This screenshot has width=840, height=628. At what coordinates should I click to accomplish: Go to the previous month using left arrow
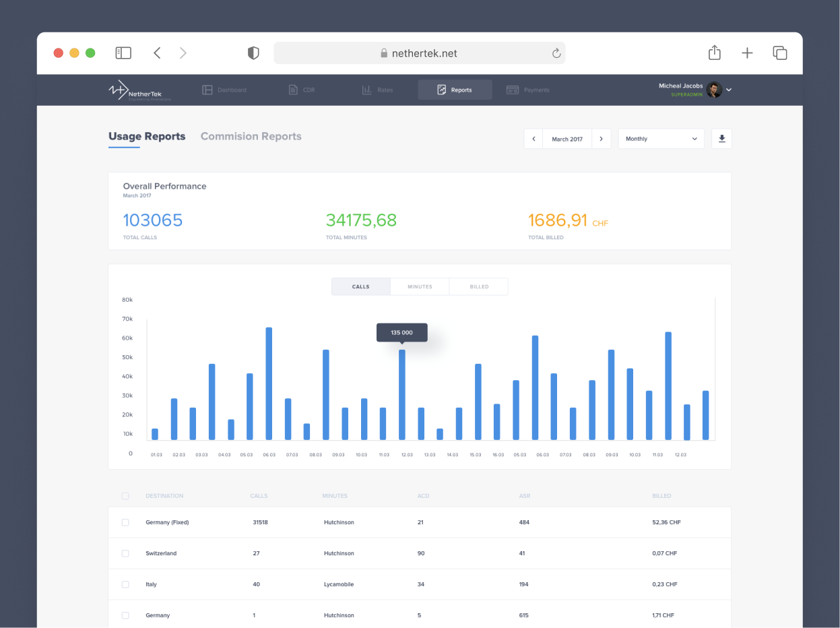coord(534,139)
